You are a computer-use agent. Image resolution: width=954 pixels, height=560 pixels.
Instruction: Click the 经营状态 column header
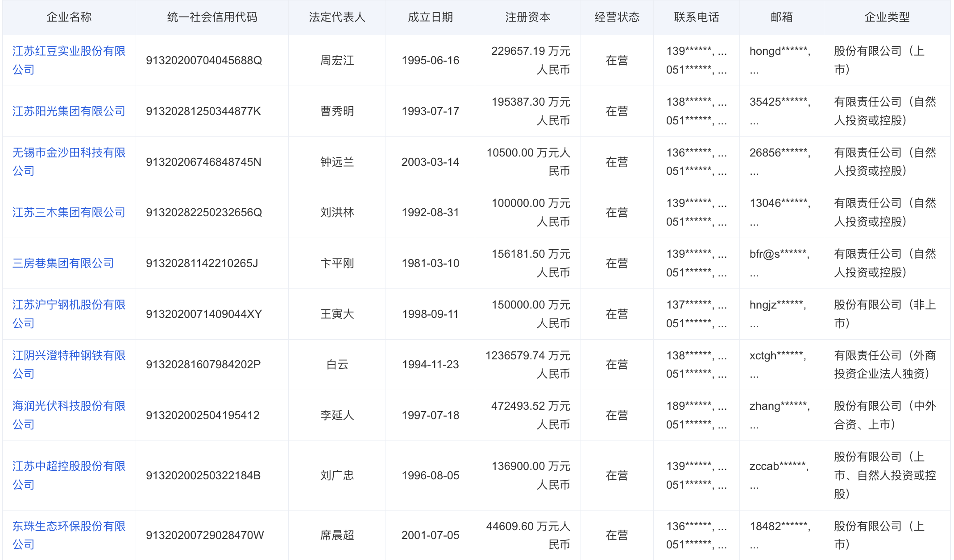coord(617,17)
